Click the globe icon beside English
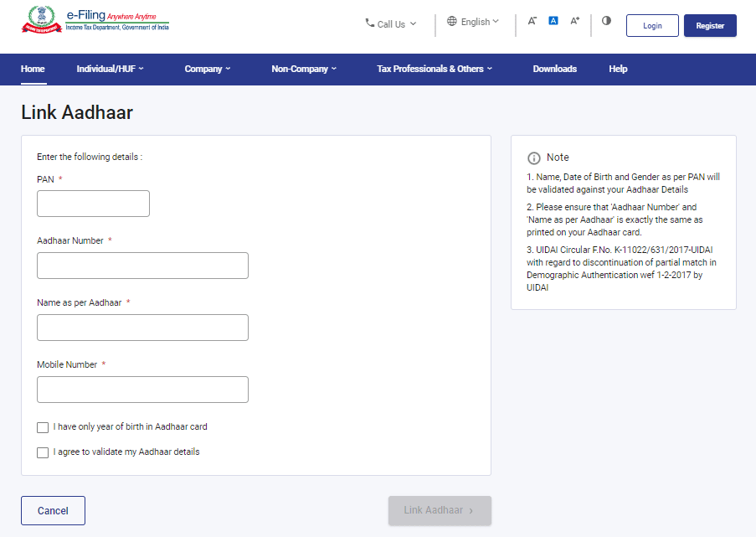Viewport: 756px width, 537px height. point(452,21)
